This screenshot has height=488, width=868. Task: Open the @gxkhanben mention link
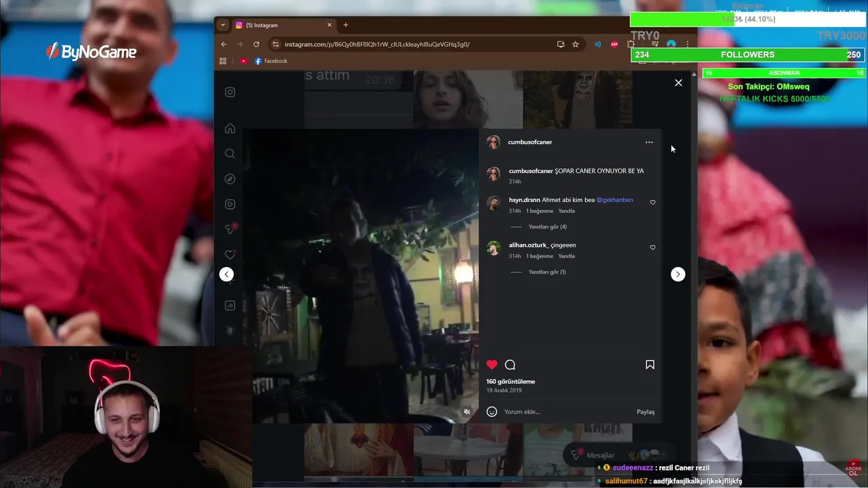coord(614,200)
